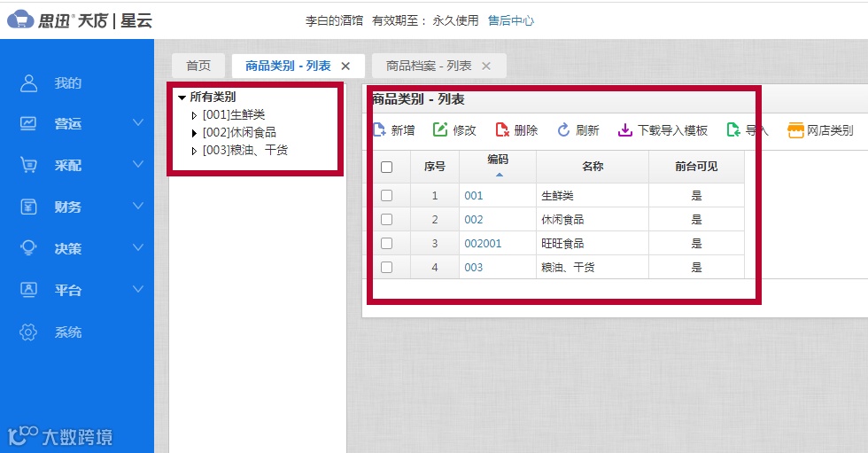Open the 财务 sidebar menu label
The width and height of the screenshot is (868, 453).
(x=68, y=207)
